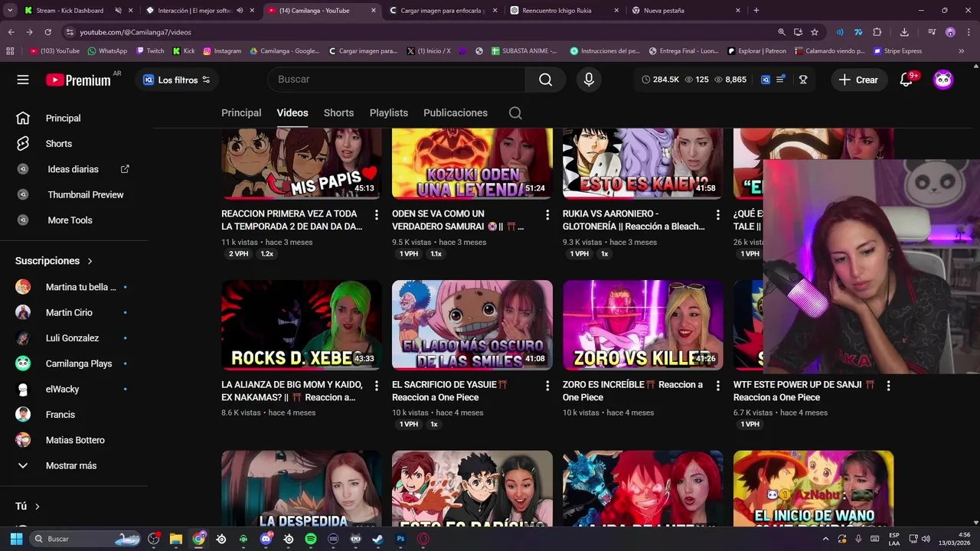
Task: Open the Chrome extensions puzzle icon
Action: [877, 32]
